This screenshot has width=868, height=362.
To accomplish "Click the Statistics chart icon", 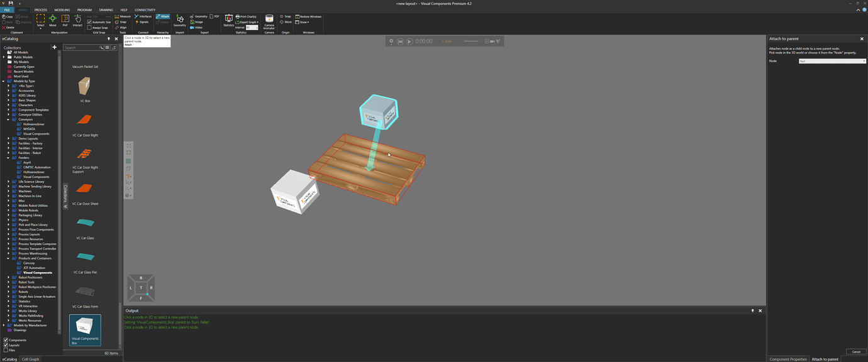I will coord(228,19).
